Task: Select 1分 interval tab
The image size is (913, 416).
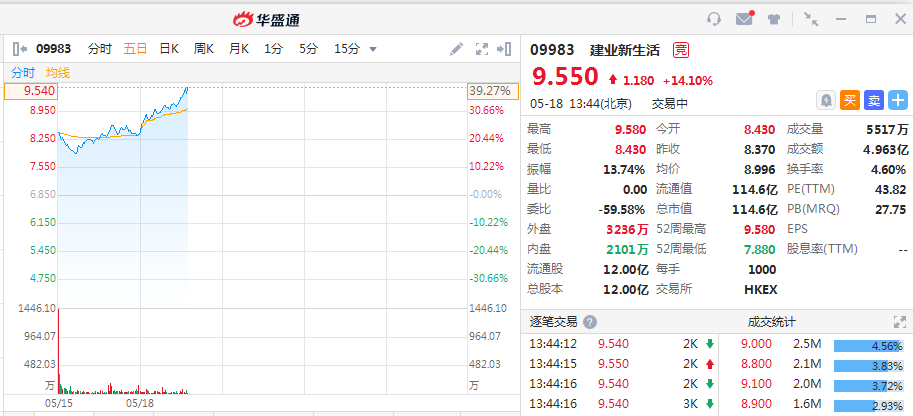Action: [x=273, y=49]
